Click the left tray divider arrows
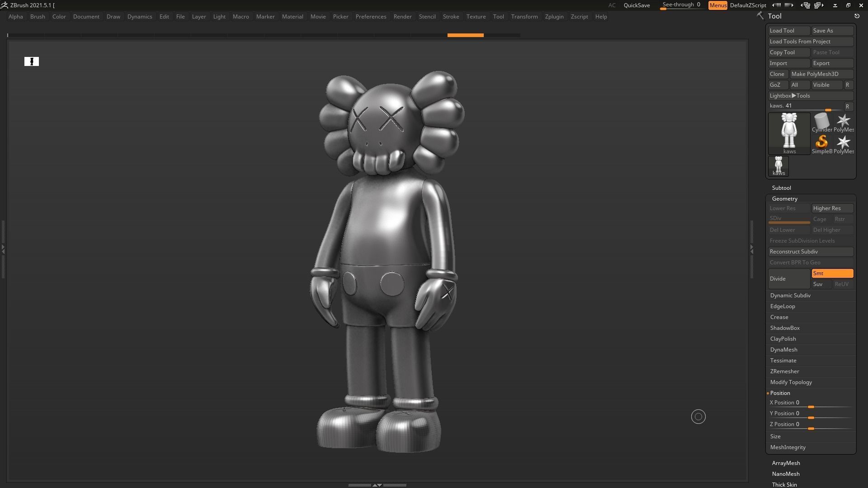Screen dimensions: 868x488 pos(3,249)
